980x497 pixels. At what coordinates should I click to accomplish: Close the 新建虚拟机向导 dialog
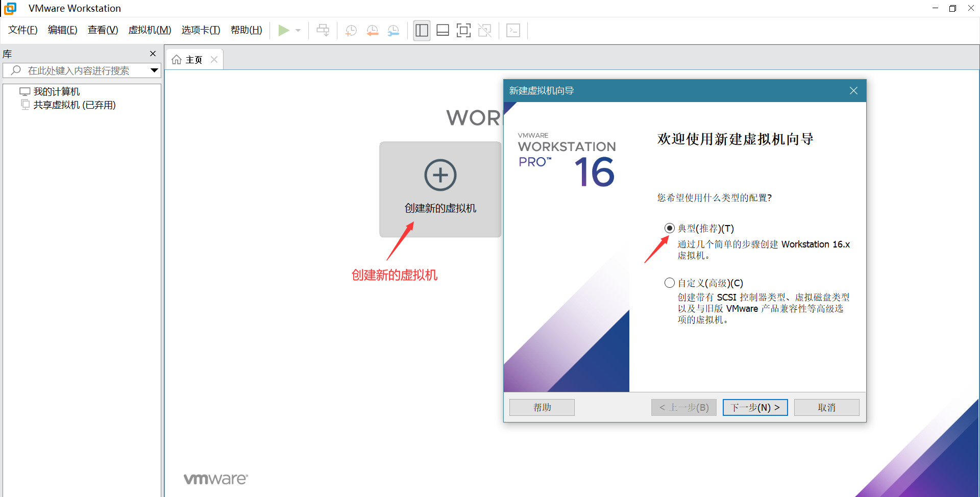[x=853, y=91]
